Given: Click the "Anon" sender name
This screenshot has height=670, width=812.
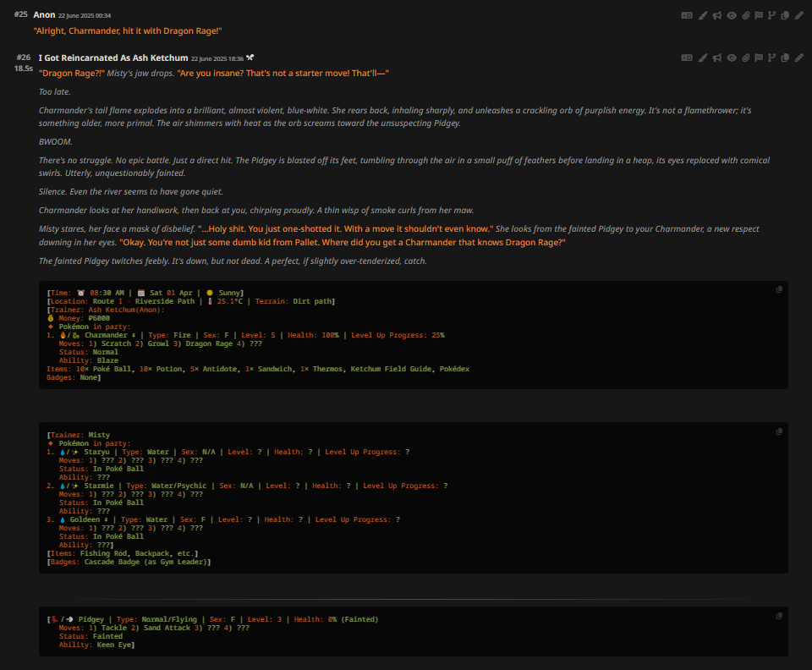Looking at the screenshot, I should point(44,15).
